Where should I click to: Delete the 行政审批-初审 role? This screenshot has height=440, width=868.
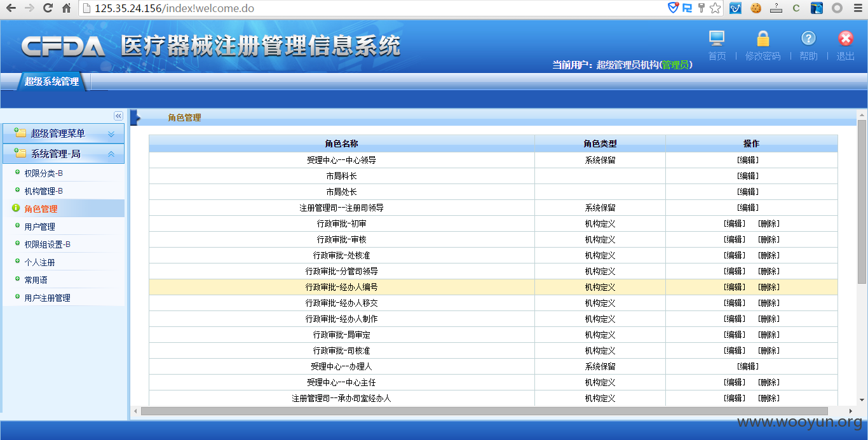[769, 223]
